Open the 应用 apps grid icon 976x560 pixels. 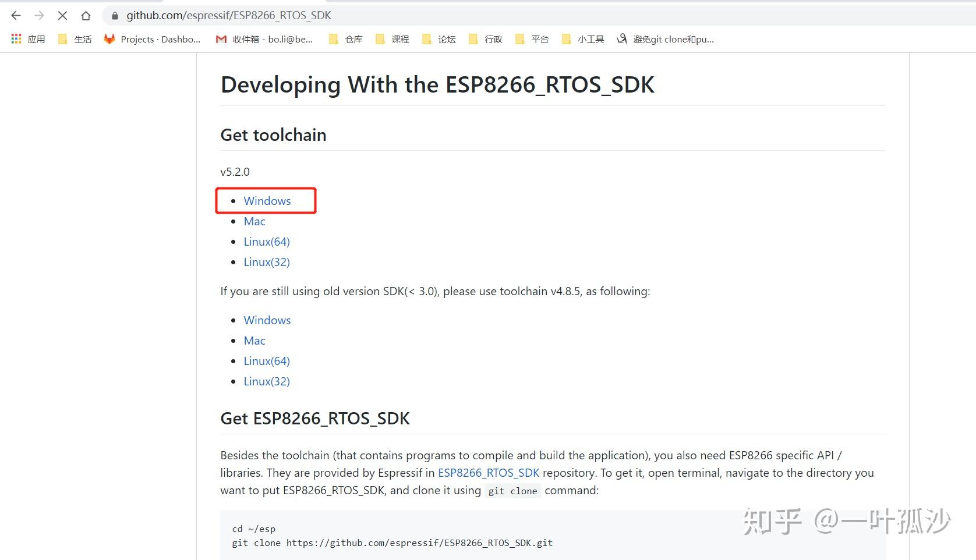click(x=16, y=39)
